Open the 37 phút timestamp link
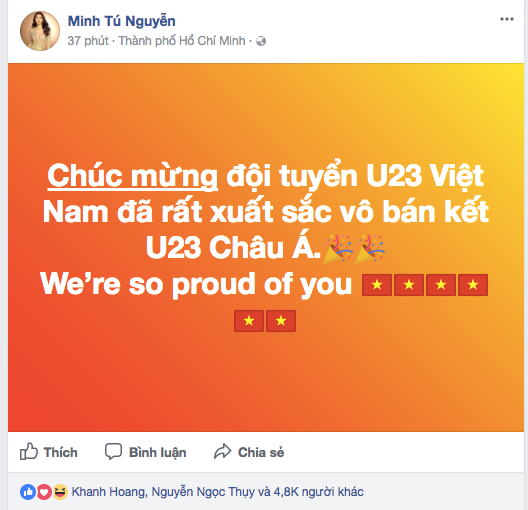Screen dimensions: 528x510 click(x=88, y=41)
